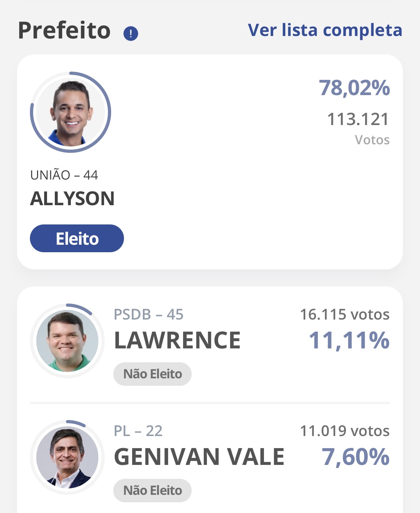Image resolution: width=420 pixels, height=513 pixels.
Task: Select the GENIVAN VALE candidate name
Action: pyautogui.click(x=199, y=457)
